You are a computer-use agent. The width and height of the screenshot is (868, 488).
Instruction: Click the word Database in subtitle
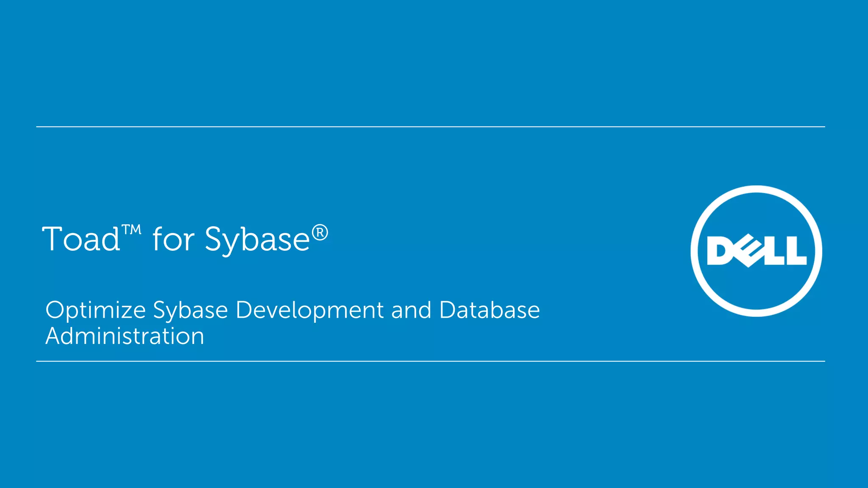coord(490,310)
